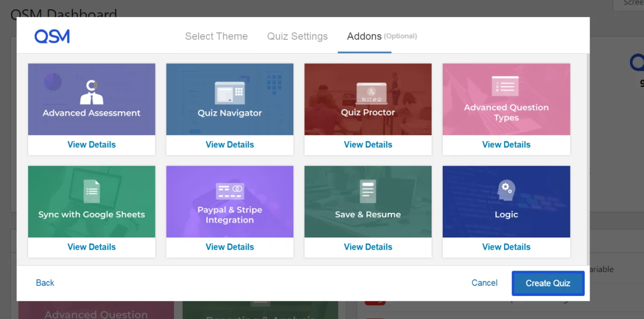Cancel the quiz creation dialog
Viewport: 644px width, 319px height.
click(x=485, y=283)
